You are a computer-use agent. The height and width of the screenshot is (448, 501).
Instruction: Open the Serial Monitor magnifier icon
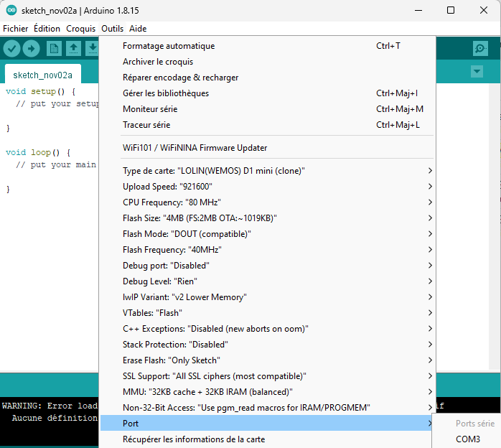(x=480, y=49)
